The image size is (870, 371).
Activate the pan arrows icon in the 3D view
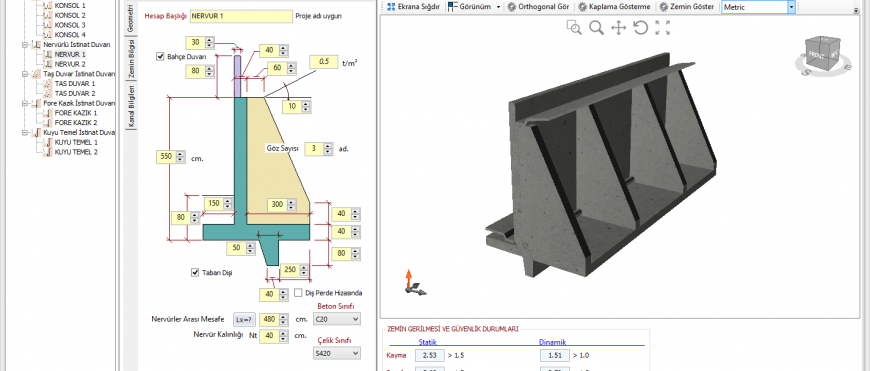[x=619, y=28]
